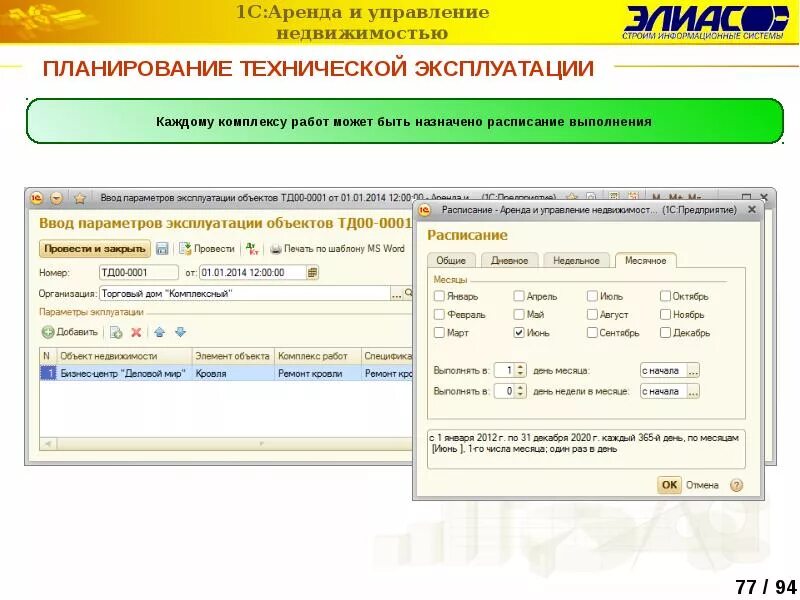Open the 1C logo menu in main window
This screenshot has width=800, height=600.
(36, 198)
